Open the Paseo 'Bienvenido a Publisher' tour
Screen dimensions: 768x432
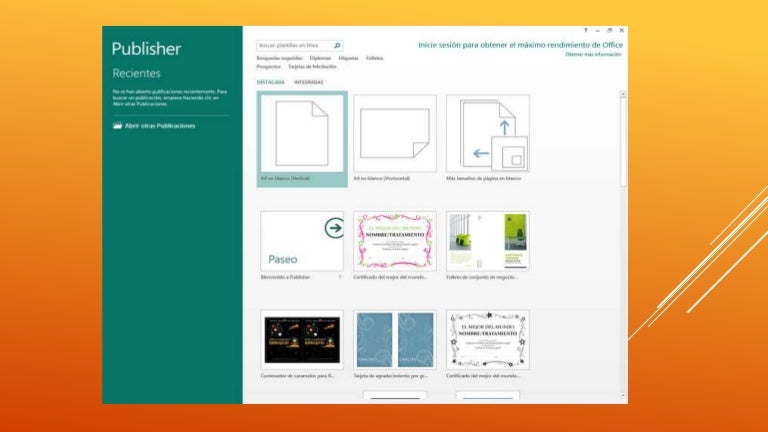[302, 241]
